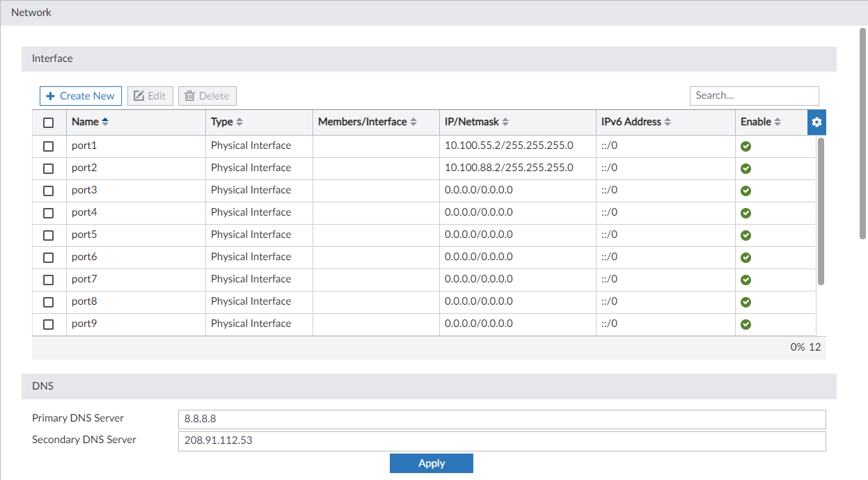
Task: Select the Interface section header
Action: [52, 58]
